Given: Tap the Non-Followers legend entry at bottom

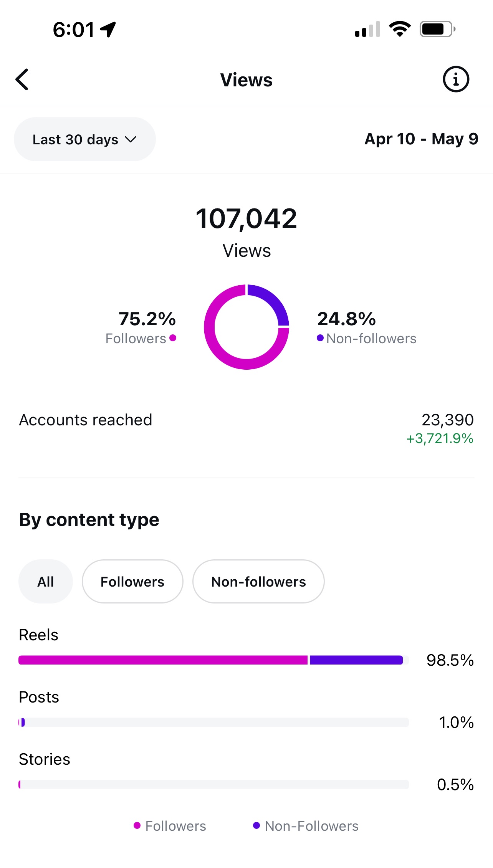Looking at the screenshot, I should coord(306,826).
